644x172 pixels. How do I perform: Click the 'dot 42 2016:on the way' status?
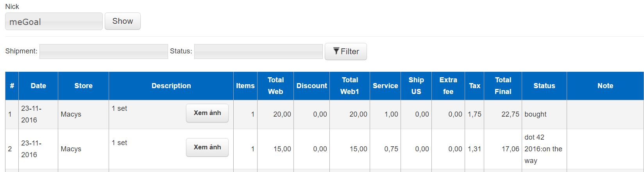[543, 149]
